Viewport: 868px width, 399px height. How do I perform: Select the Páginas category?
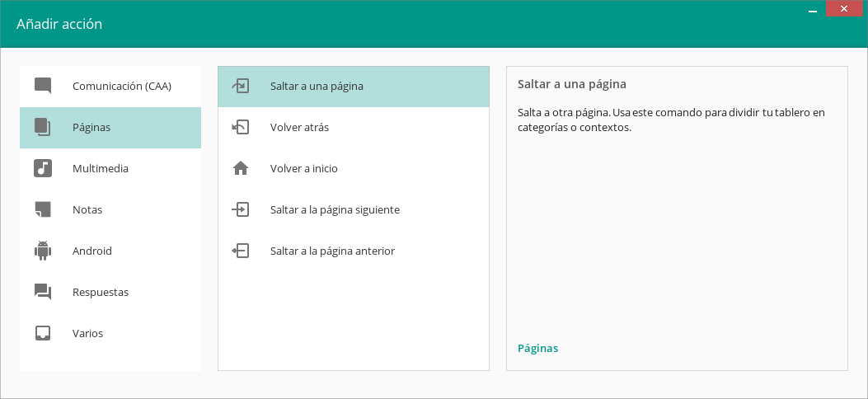tap(110, 127)
